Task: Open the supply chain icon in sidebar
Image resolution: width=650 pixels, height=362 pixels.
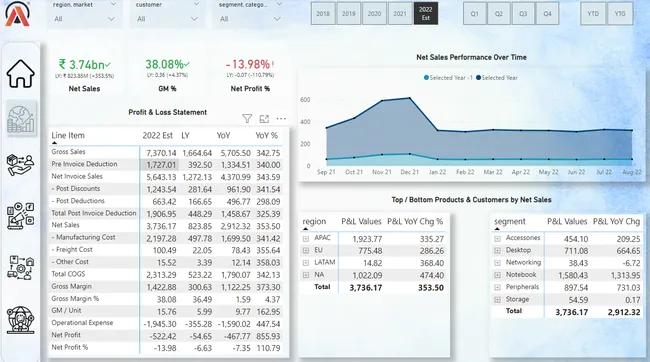Action: tap(20, 267)
